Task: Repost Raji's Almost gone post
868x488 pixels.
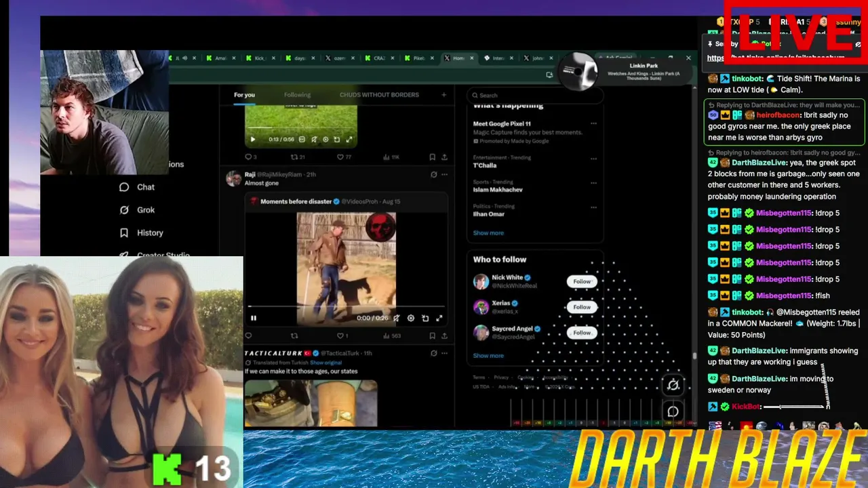Action: pos(294,335)
